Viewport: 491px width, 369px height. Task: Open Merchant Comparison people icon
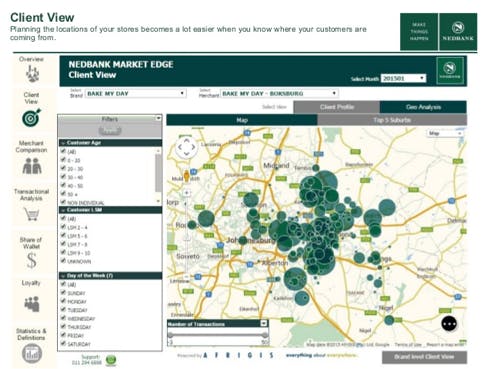(x=32, y=166)
